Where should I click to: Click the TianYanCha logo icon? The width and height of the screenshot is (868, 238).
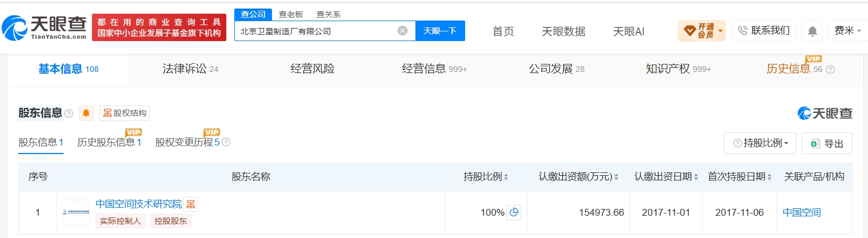[15, 27]
